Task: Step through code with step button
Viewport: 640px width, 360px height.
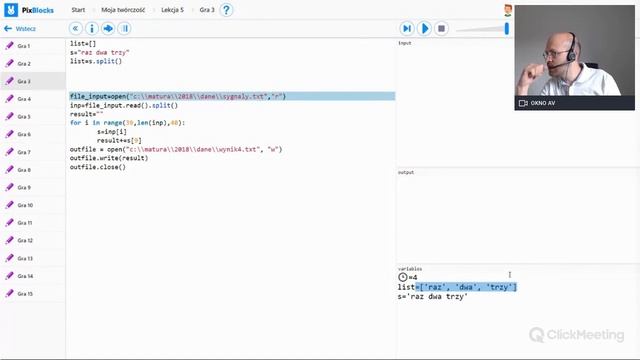Action: point(407,29)
